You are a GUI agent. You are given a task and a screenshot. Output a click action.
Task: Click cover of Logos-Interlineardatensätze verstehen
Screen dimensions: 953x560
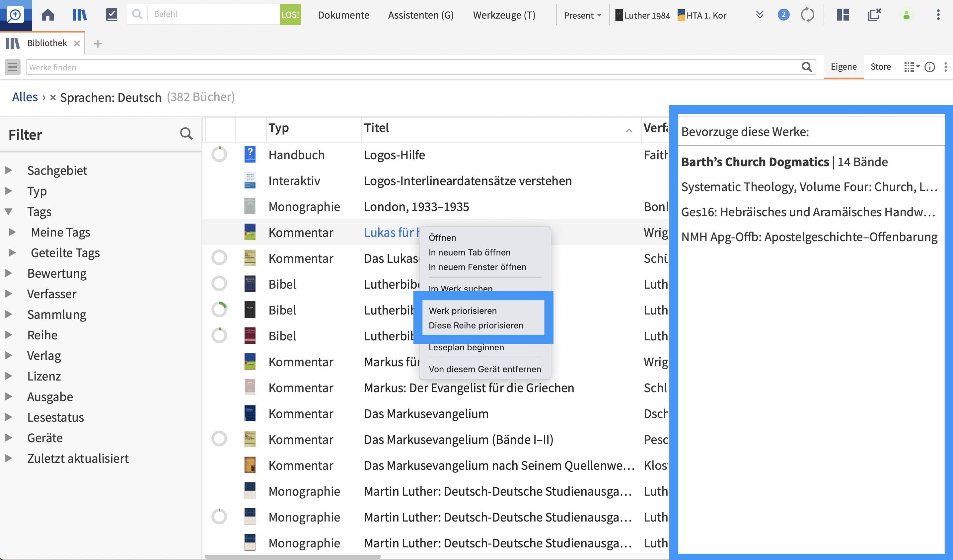click(250, 180)
